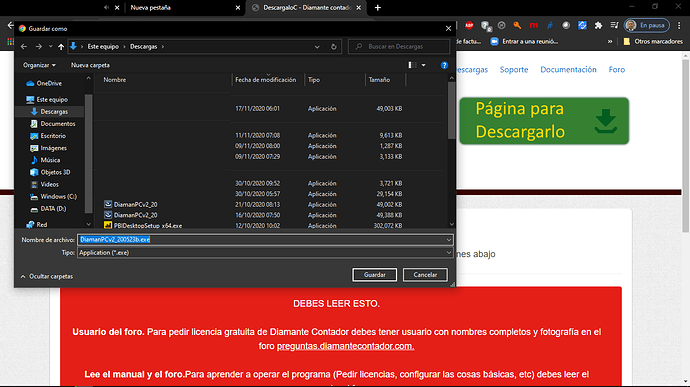The height and width of the screenshot is (387, 690).
Task: Open recent locations dropdown in dialog
Action: 51,46
